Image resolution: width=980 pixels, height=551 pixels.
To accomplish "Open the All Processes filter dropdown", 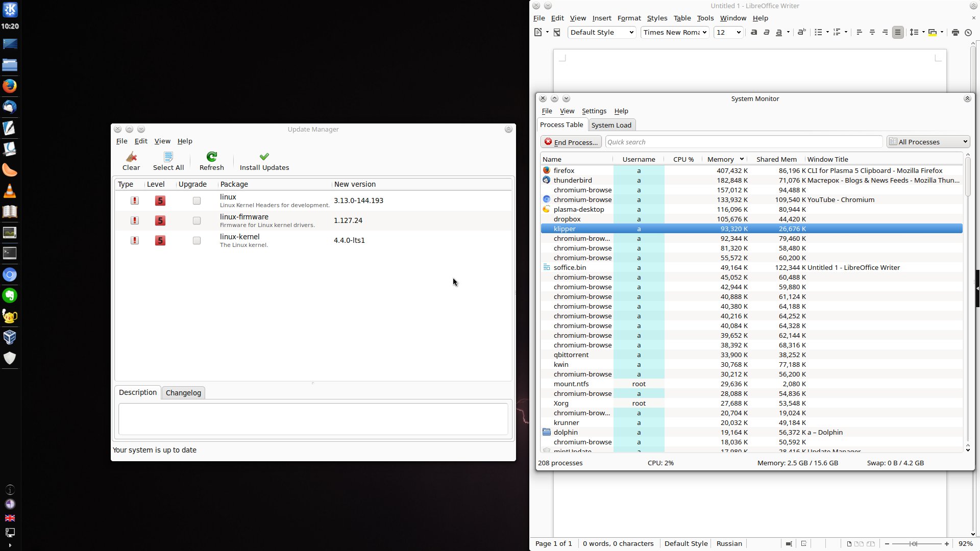I will click(x=928, y=142).
